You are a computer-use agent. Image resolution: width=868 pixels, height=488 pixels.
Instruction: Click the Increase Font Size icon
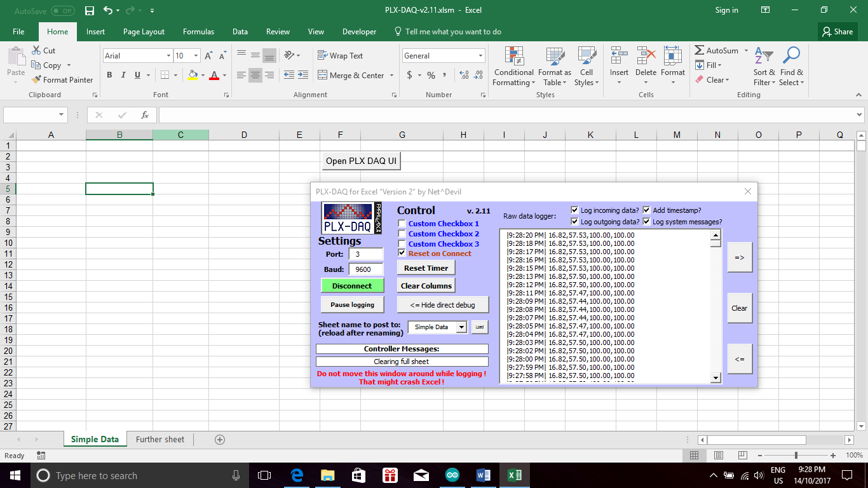point(208,56)
